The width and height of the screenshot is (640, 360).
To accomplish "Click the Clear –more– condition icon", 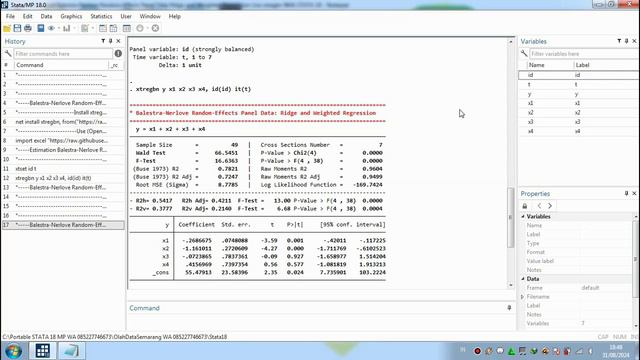I will 140,28.
